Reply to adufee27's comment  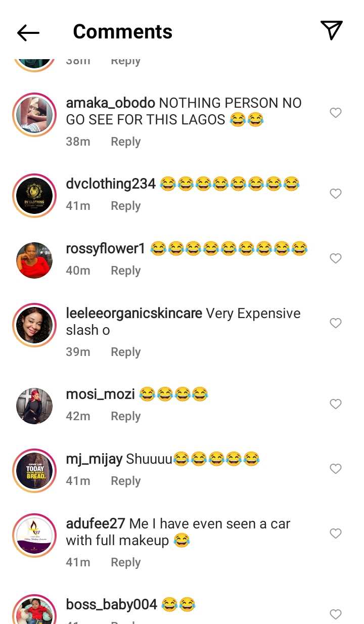coord(126,562)
